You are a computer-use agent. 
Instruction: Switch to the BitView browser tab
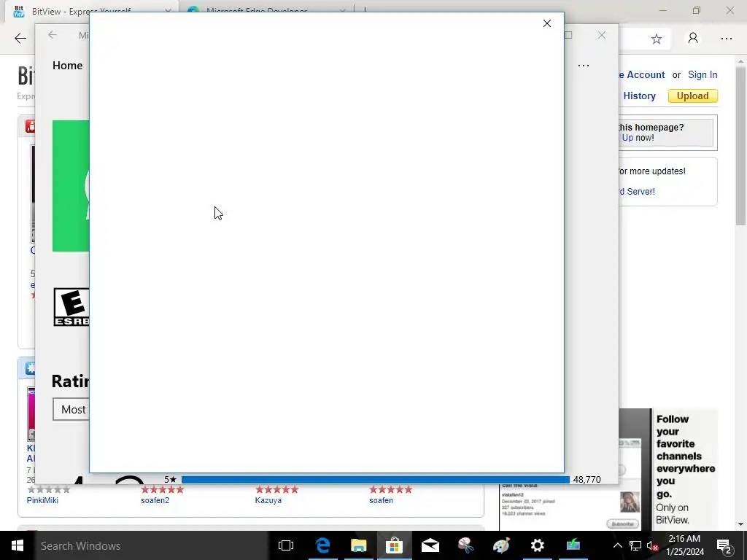(x=91, y=10)
